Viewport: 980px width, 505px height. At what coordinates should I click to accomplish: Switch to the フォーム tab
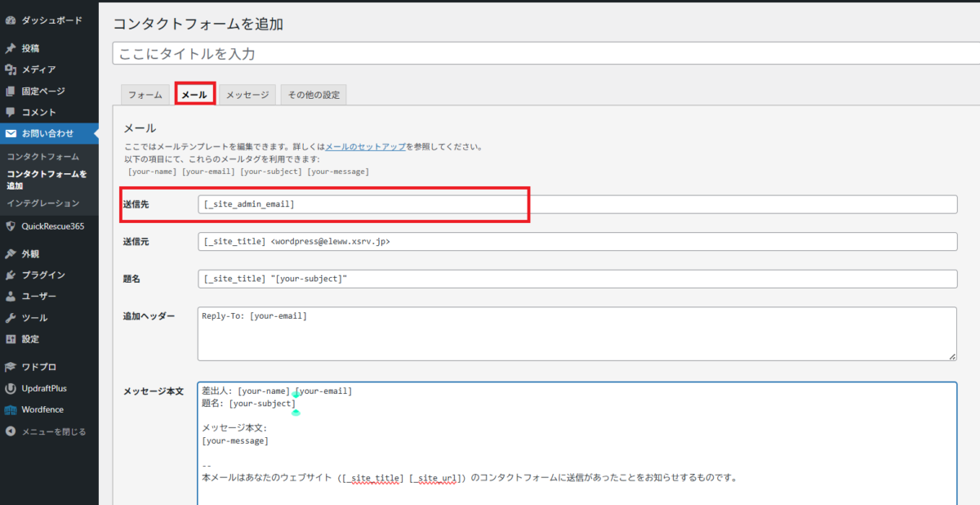tap(145, 95)
